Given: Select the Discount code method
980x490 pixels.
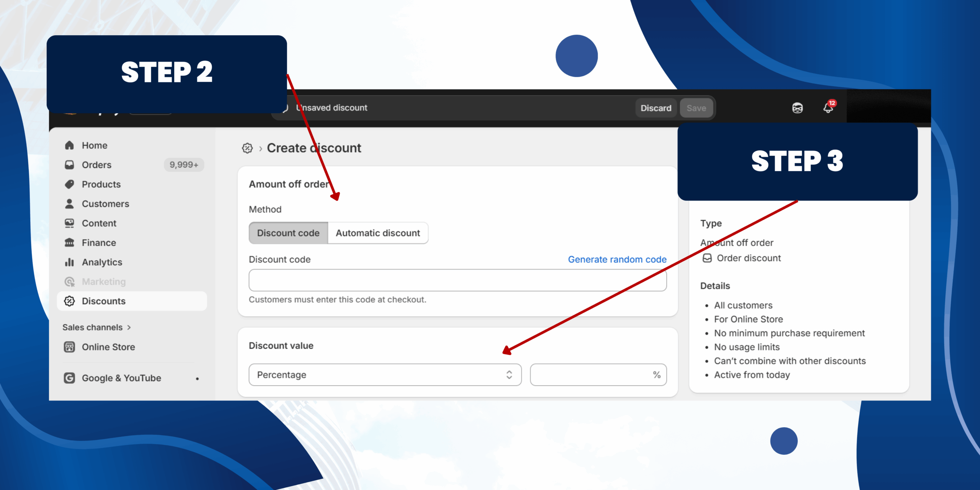Looking at the screenshot, I should point(288,233).
